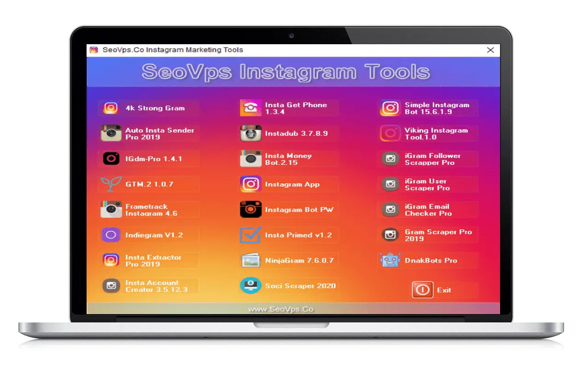Select the "IGdm-Pro 1.4.1" label

pos(154,159)
